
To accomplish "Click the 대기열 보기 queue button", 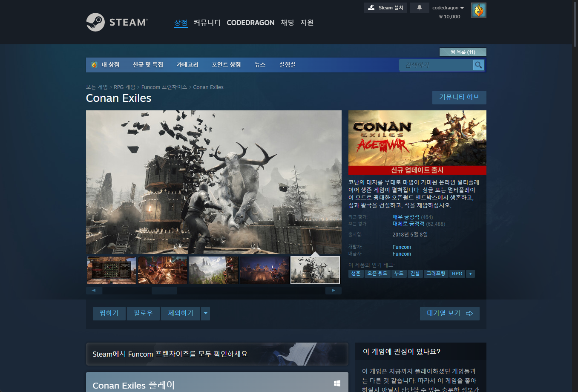I will click(x=450, y=313).
